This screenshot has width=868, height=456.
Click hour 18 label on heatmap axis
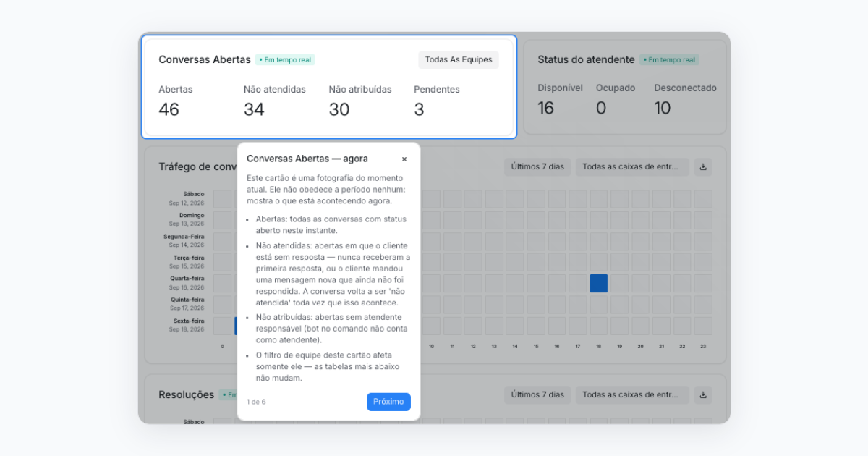pos(599,347)
